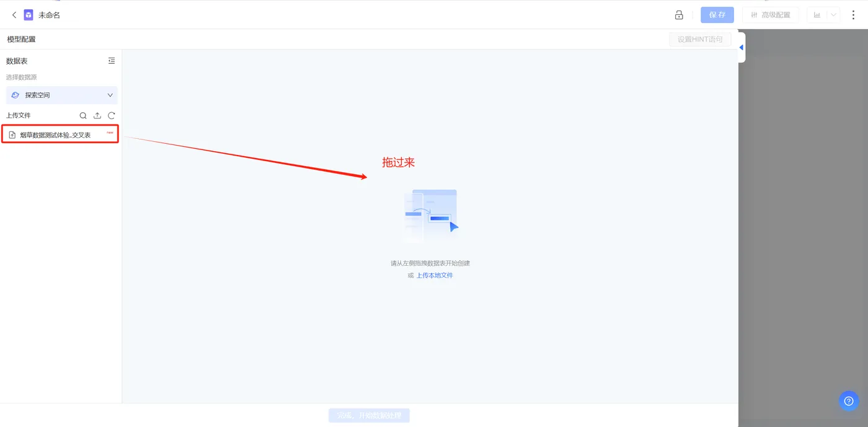This screenshot has height=427, width=868.
Task: Open the three-dot more options menu
Action: [x=854, y=15]
